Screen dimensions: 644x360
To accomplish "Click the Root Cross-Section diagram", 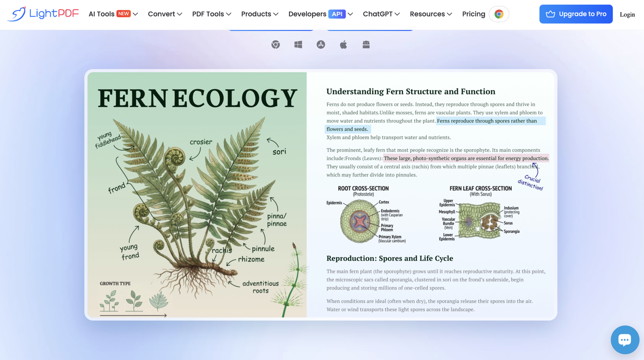I will click(366, 215).
